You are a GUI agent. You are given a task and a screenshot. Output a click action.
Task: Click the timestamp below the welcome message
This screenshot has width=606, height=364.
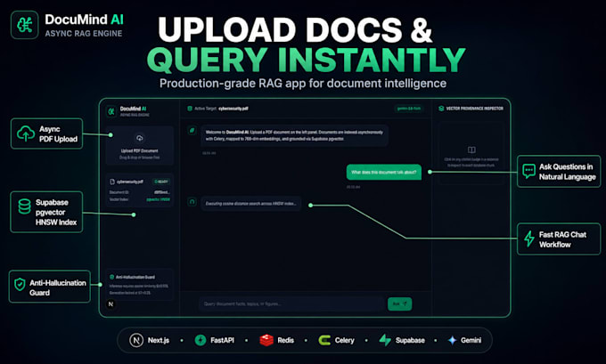(x=209, y=153)
